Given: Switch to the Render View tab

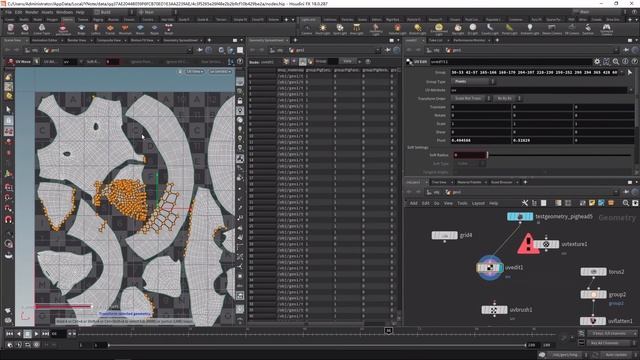Looking at the screenshot, I should pos(77,40).
